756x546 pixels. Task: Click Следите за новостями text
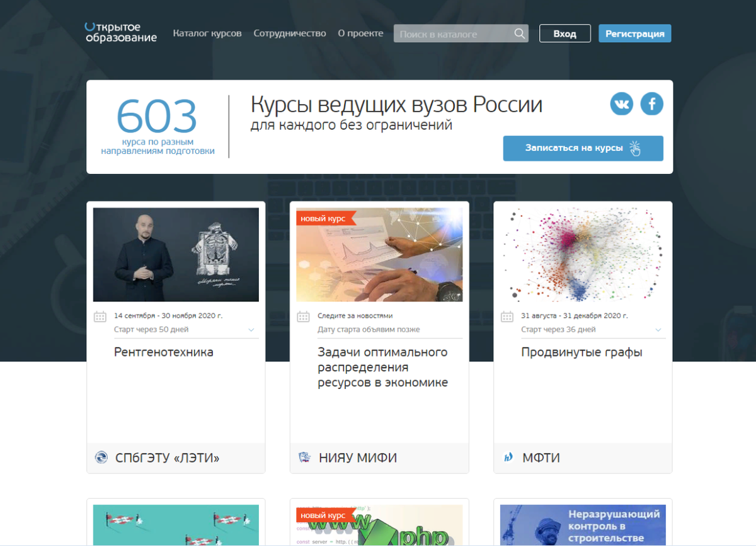pyautogui.click(x=355, y=316)
